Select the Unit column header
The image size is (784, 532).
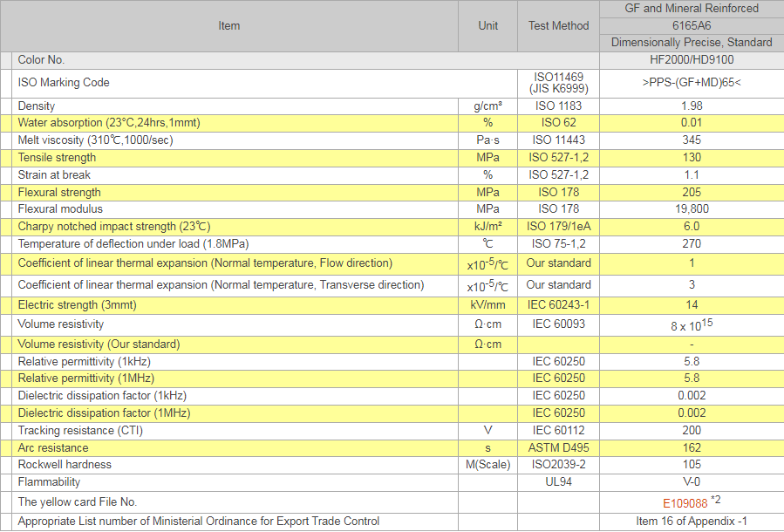[x=487, y=26]
